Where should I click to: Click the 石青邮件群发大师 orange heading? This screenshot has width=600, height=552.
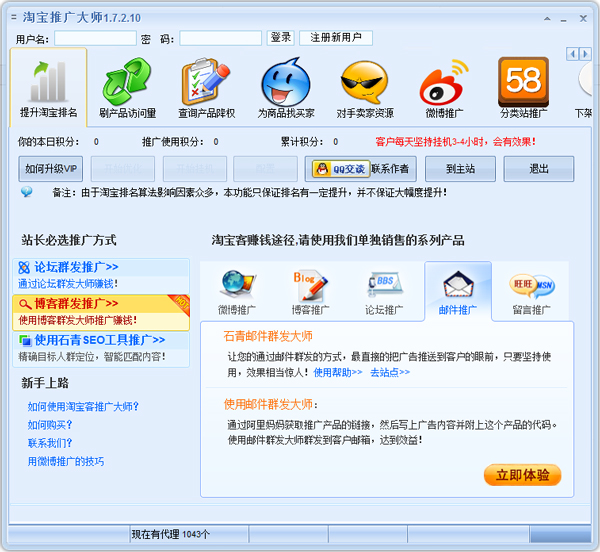[x=268, y=336]
